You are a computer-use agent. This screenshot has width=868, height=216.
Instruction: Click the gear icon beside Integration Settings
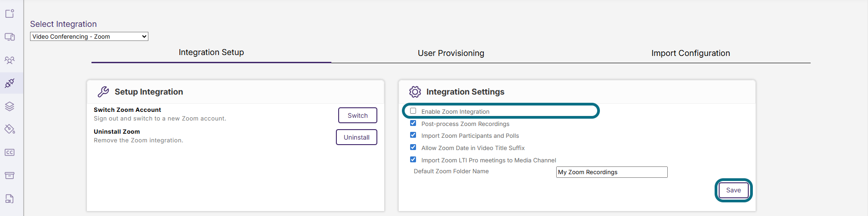(x=415, y=92)
